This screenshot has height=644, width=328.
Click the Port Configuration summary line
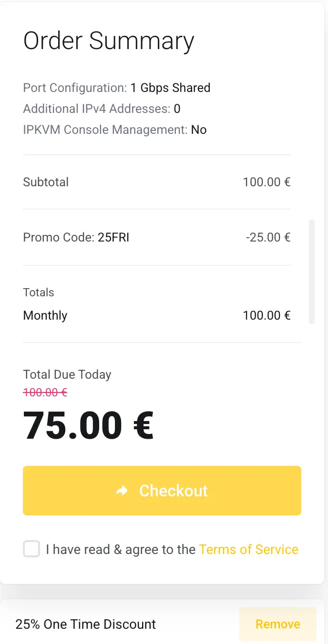[x=116, y=88]
